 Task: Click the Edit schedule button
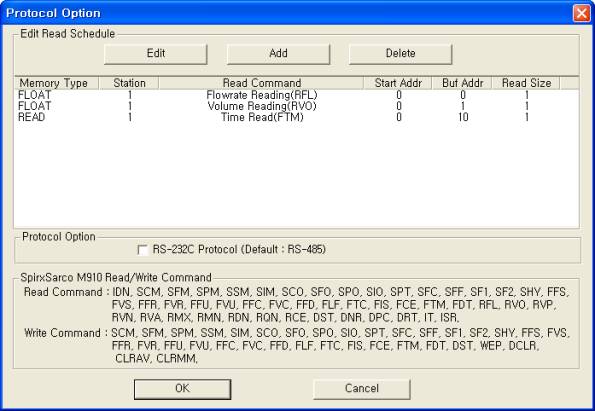pyautogui.click(x=156, y=54)
